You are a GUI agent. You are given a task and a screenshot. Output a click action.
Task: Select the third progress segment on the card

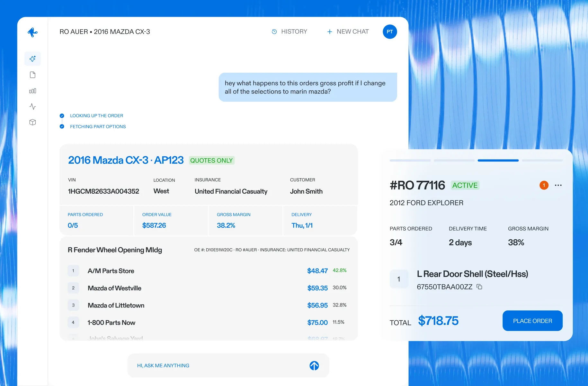pos(498,160)
